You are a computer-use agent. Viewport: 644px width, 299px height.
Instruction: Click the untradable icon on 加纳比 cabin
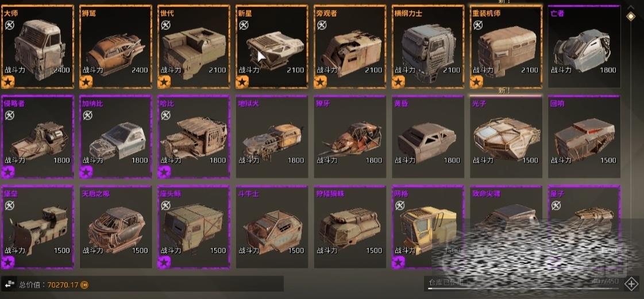pos(87,116)
